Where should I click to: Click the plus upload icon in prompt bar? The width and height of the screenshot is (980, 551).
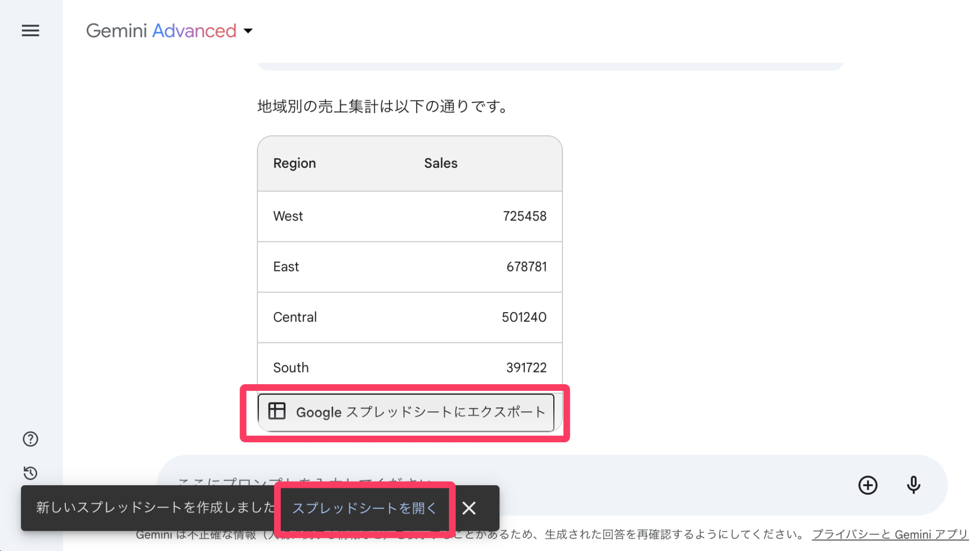(868, 485)
